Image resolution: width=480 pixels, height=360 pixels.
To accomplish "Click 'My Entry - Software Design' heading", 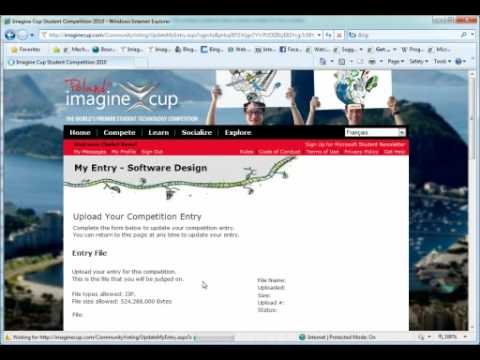I will click(141, 168).
